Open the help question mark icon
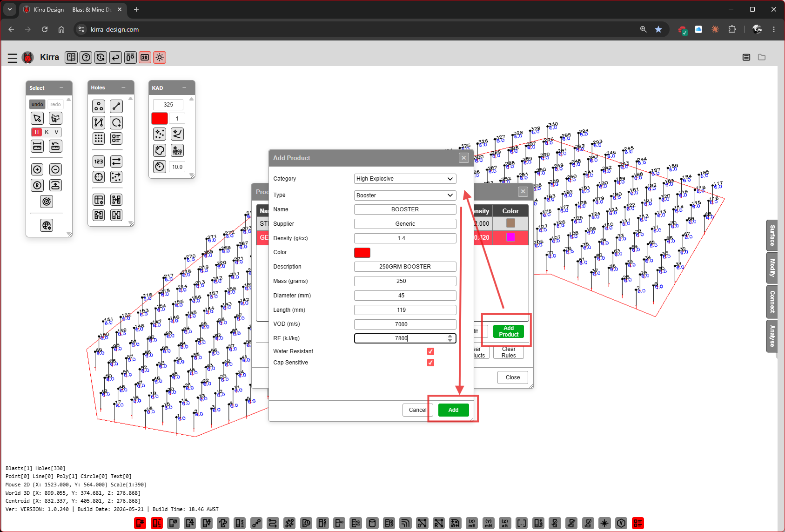Screen dimensions: 785x532 [86, 57]
